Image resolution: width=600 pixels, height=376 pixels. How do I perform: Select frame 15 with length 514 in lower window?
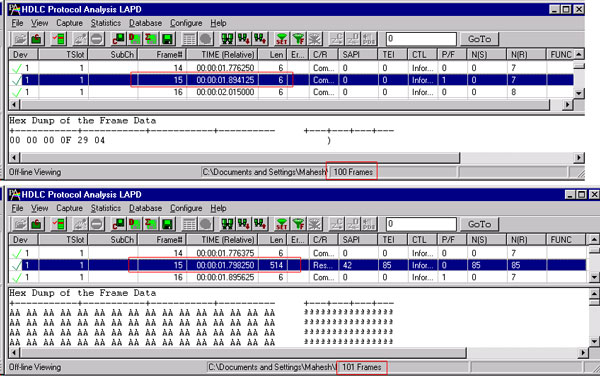coord(297,265)
